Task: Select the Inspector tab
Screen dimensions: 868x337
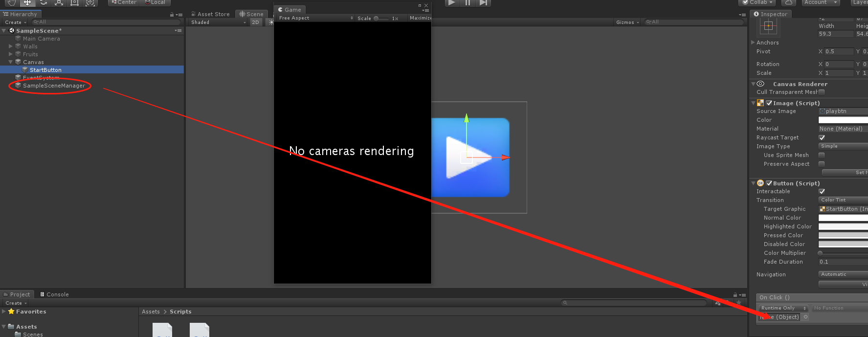Action: tap(771, 14)
